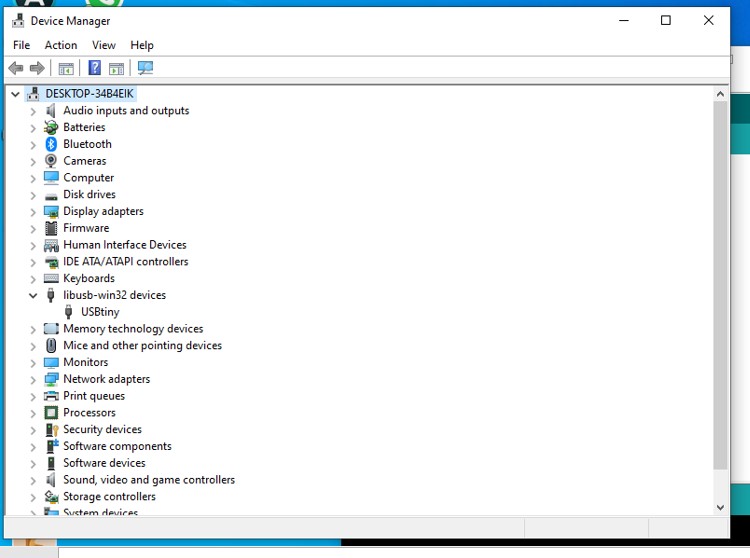Click the Show/Hide Action Pane toolbar icon
This screenshot has width=750, height=558.
[116, 68]
